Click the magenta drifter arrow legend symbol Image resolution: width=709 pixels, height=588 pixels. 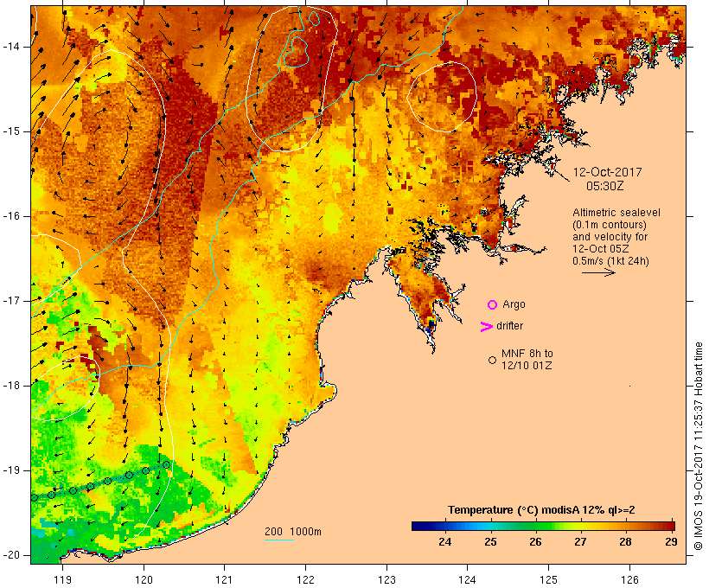click(486, 327)
